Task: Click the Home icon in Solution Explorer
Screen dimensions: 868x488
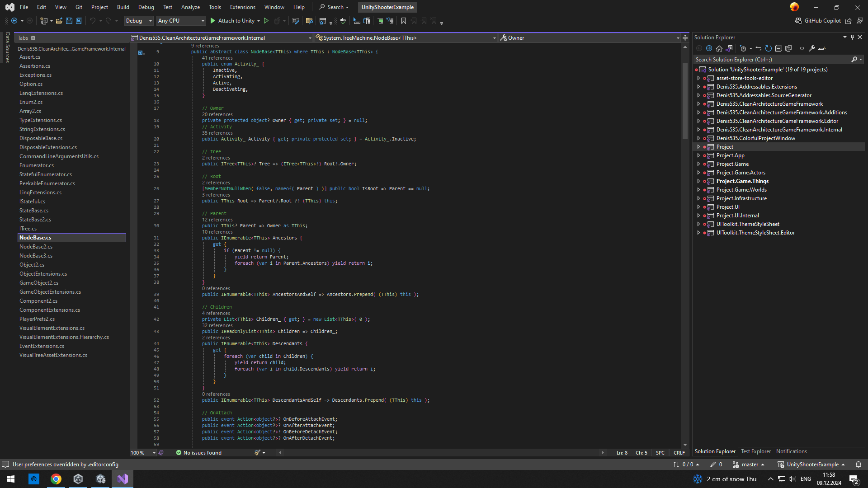Action: 719,48
